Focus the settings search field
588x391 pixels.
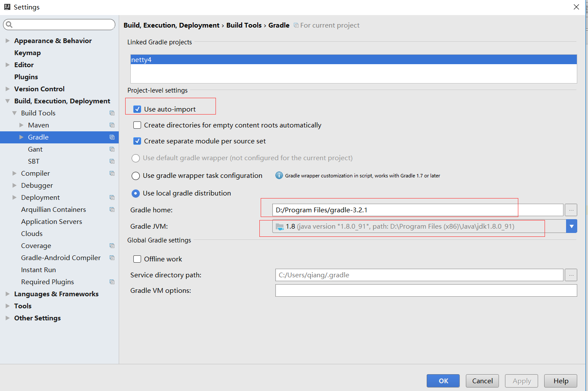pyautogui.click(x=59, y=25)
